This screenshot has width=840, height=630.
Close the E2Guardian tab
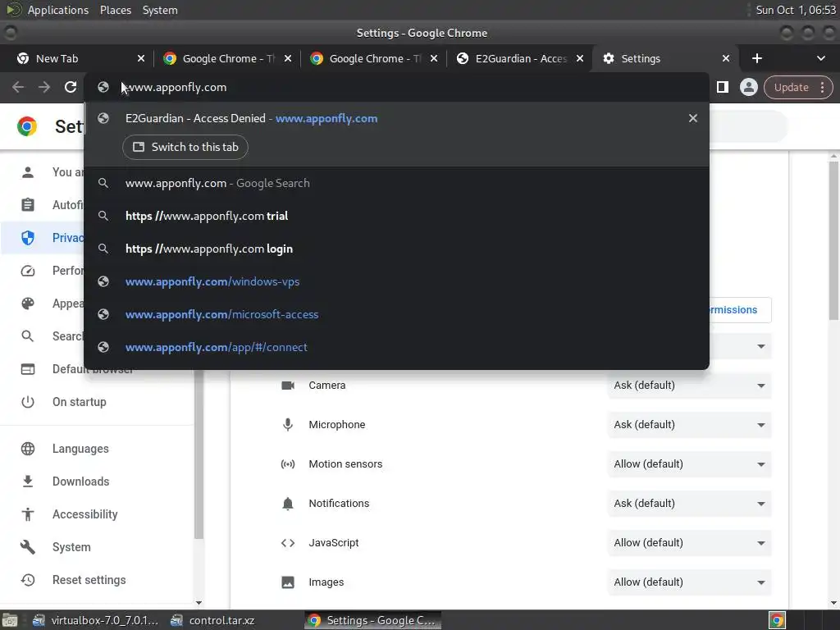point(580,58)
